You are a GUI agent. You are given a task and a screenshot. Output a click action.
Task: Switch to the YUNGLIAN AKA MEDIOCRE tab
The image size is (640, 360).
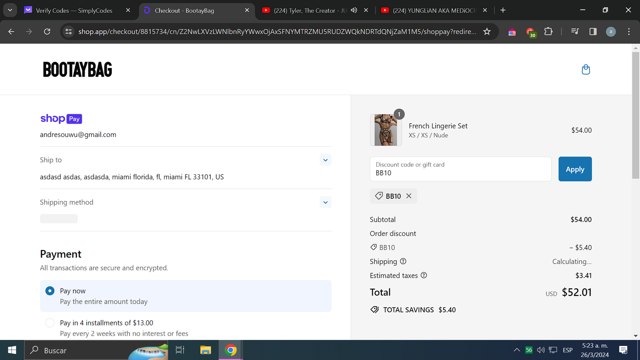[x=429, y=10]
